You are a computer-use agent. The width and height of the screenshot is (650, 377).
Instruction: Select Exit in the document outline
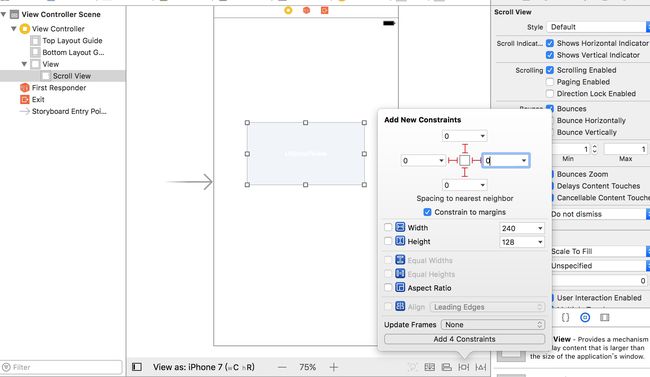tap(38, 100)
